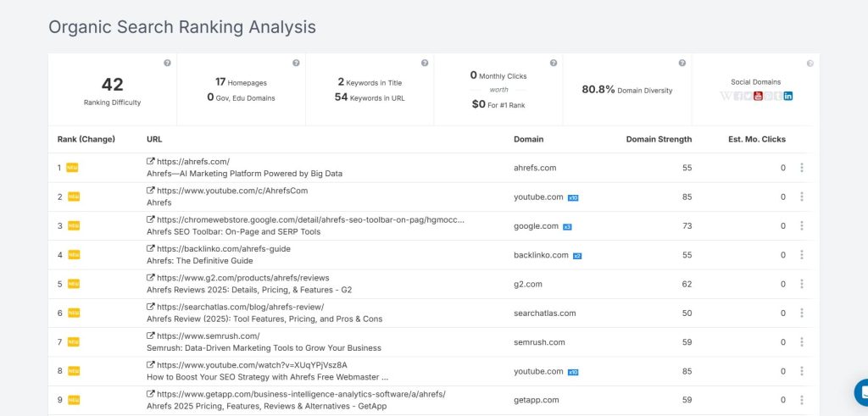Open the chat widget bubble
This screenshot has width=868, height=416.
861,392
